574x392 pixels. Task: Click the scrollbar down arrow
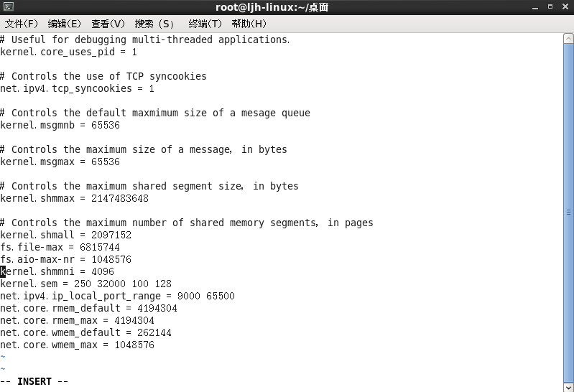(x=568, y=387)
